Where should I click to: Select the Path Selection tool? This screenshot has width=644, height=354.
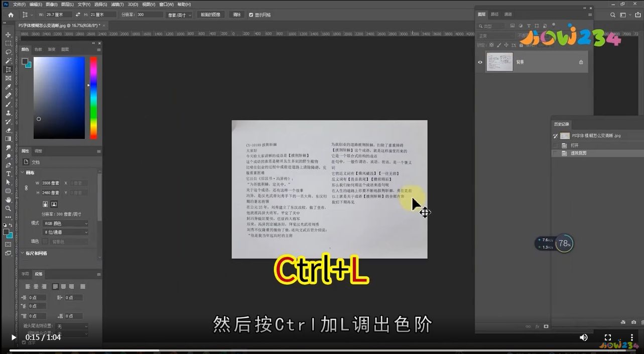tap(8, 183)
